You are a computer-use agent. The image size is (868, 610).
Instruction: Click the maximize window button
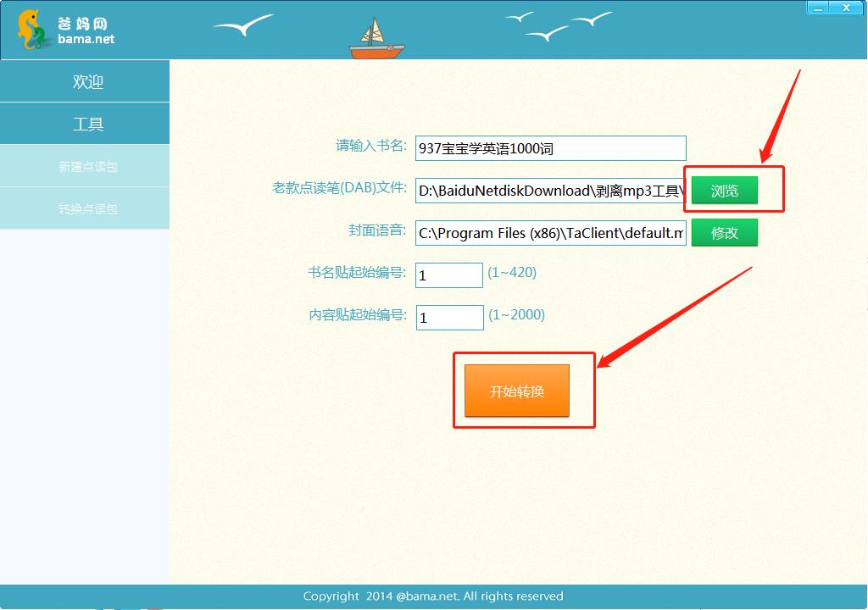[x=846, y=7]
